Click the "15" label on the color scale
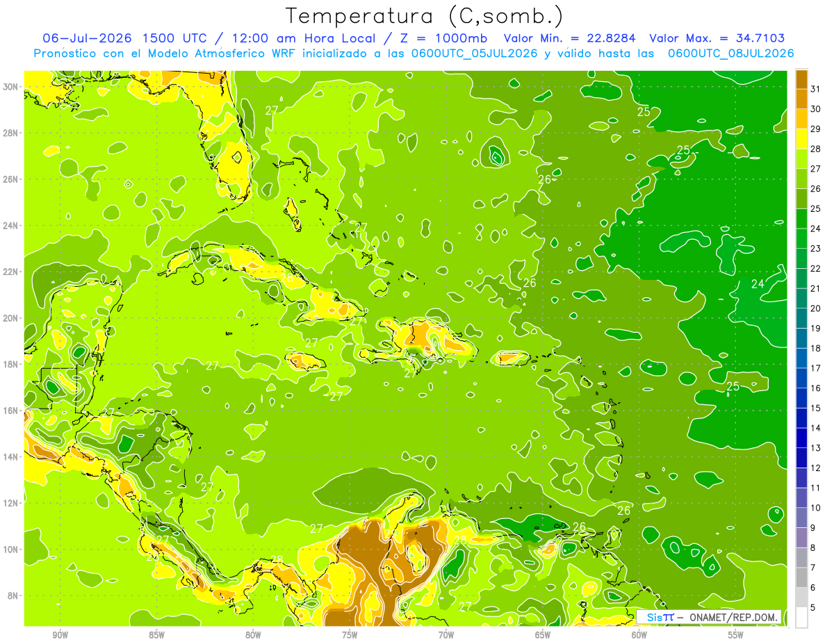The width and height of the screenshot is (834, 644). pos(816,408)
